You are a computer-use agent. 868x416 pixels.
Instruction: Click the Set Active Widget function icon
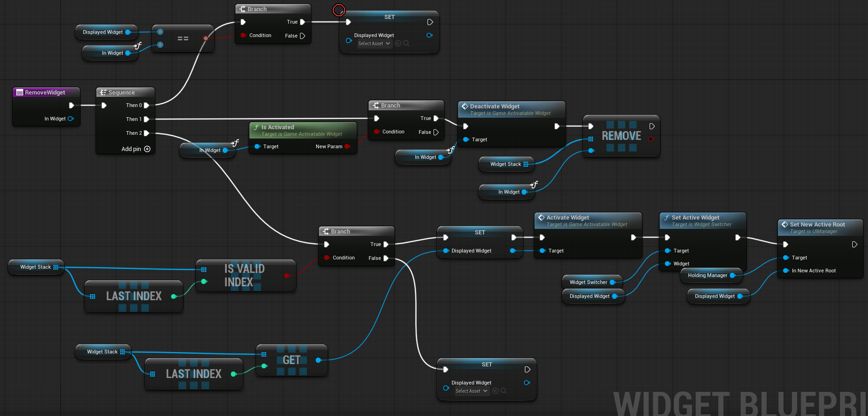point(666,218)
